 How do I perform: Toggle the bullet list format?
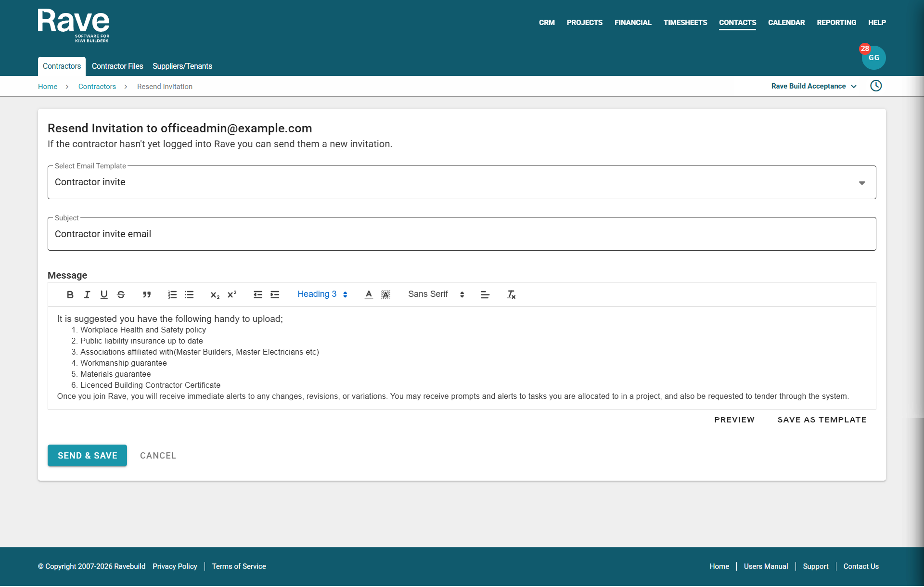pos(189,294)
